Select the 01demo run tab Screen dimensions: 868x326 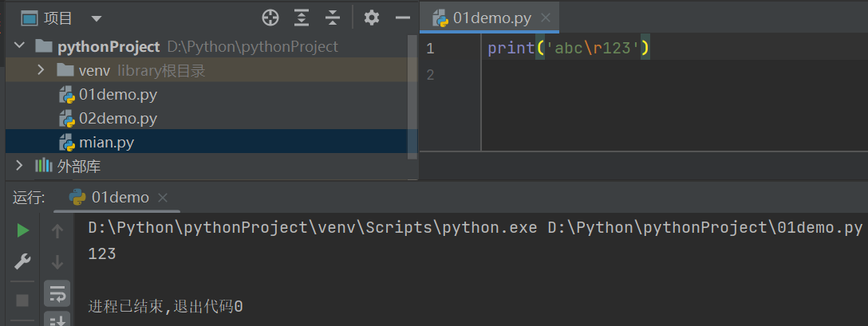tap(120, 197)
